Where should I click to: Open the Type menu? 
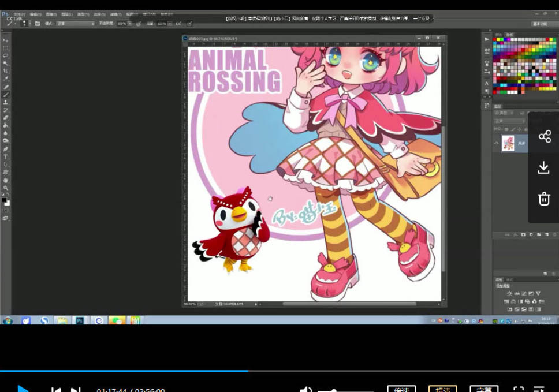[x=83, y=14]
